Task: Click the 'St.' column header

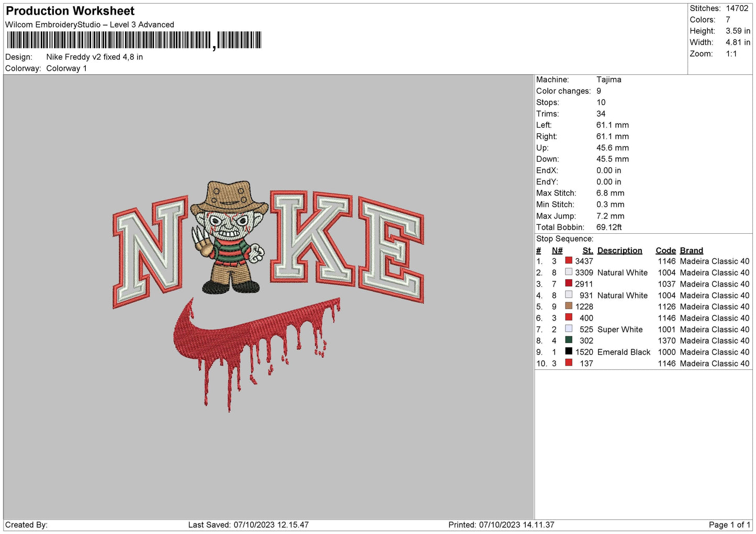Action: pos(588,251)
